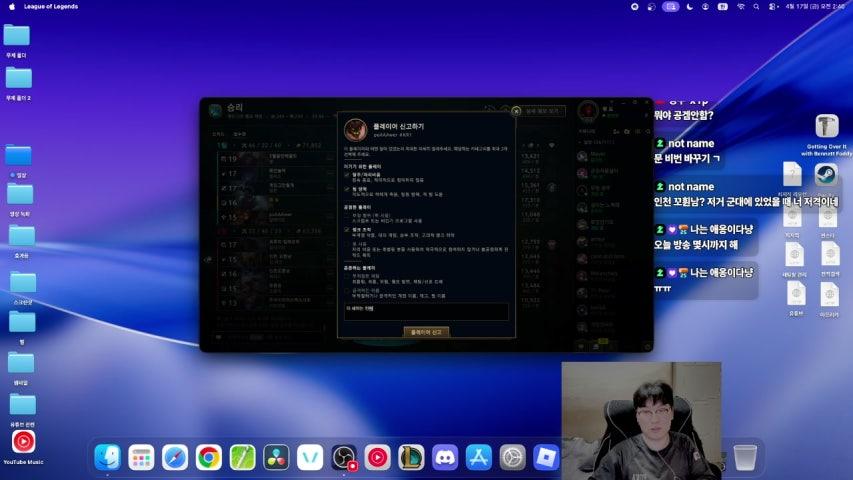Close the report dialog with X icon
Screen dimensions: 853x480
(x=516, y=111)
